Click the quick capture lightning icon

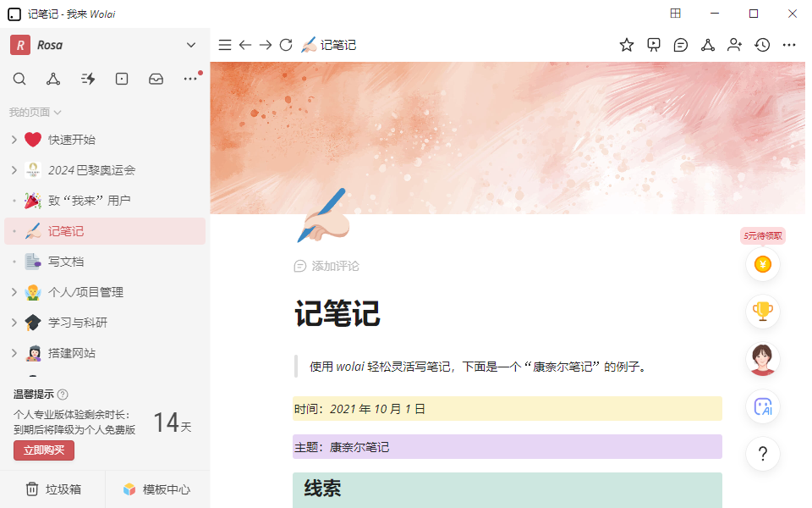(88, 79)
